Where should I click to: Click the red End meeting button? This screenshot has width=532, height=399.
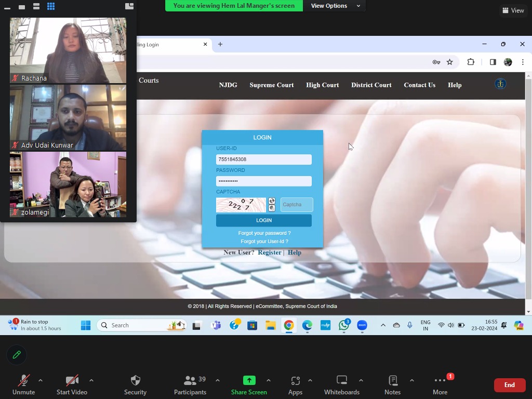pyautogui.click(x=510, y=385)
